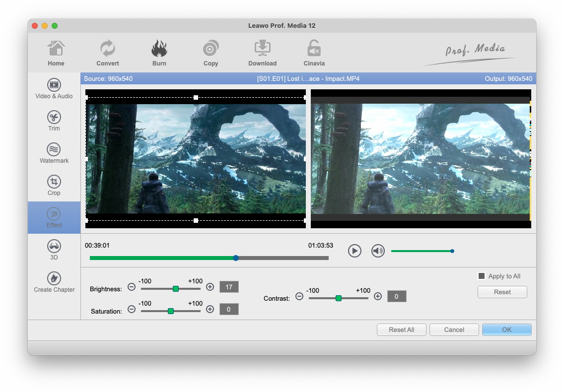Click the Saturation value field
Image resolution: width=564 pixels, height=392 pixels.
click(229, 309)
